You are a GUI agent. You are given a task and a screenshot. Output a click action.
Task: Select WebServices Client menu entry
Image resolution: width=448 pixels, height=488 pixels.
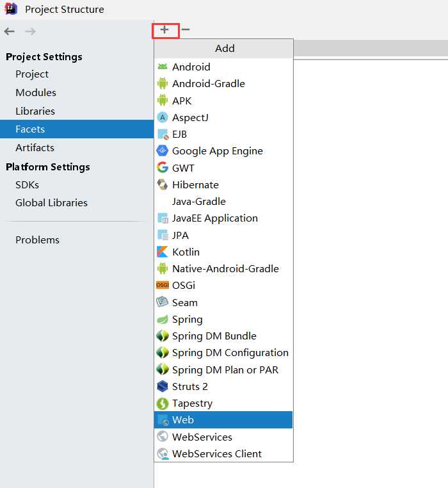(x=216, y=453)
